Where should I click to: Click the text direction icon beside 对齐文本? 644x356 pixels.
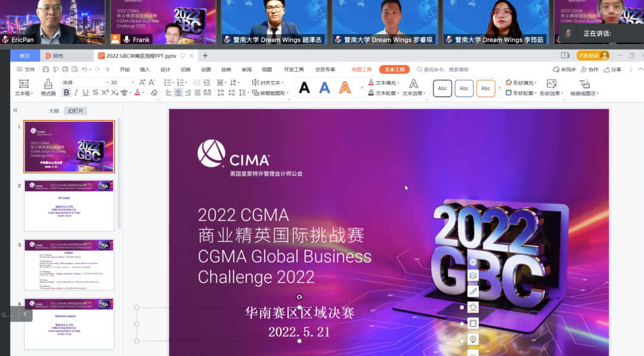point(234,82)
